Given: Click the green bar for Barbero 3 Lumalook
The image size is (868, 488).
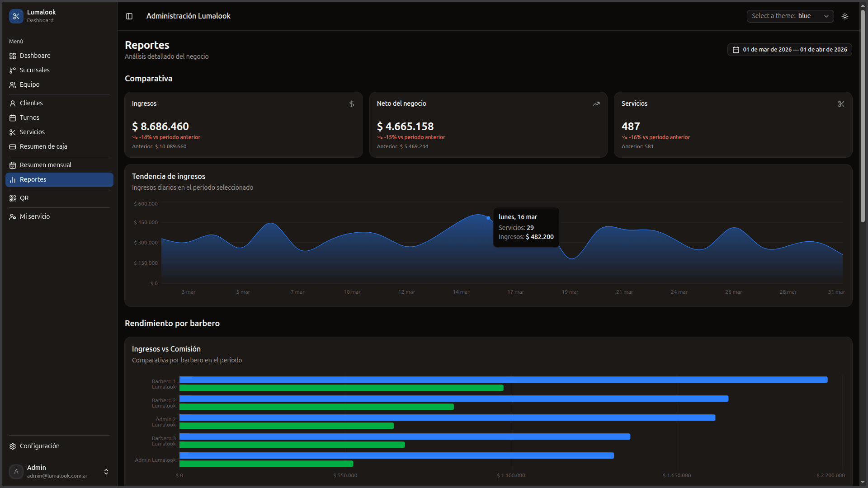Looking at the screenshot, I should coord(292,445).
